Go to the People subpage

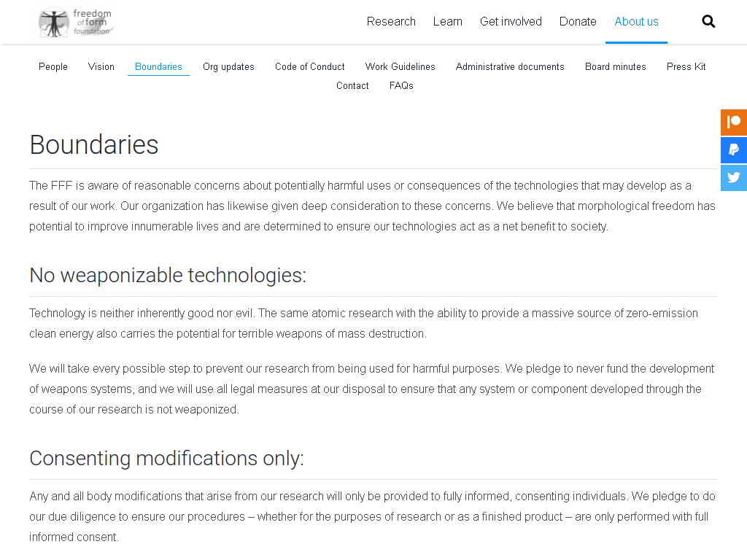pyautogui.click(x=53, y=66)
